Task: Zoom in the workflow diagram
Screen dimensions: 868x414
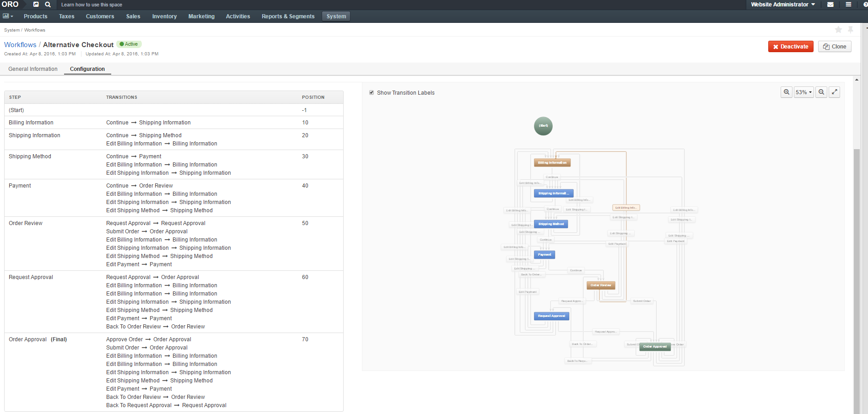Action: [787, 92]
